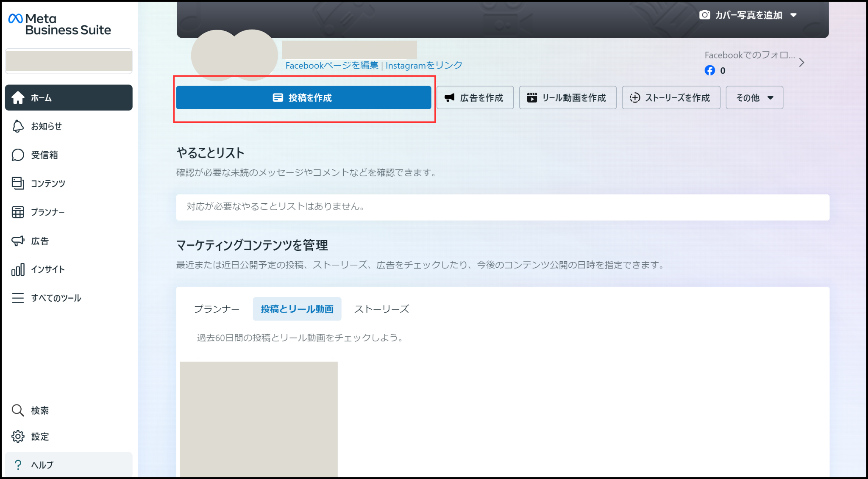Image resolution: width=868 pixels, height=479 pixels.
Task: Go to 受信箱 in the sidebar
Action: coord(69,155)
